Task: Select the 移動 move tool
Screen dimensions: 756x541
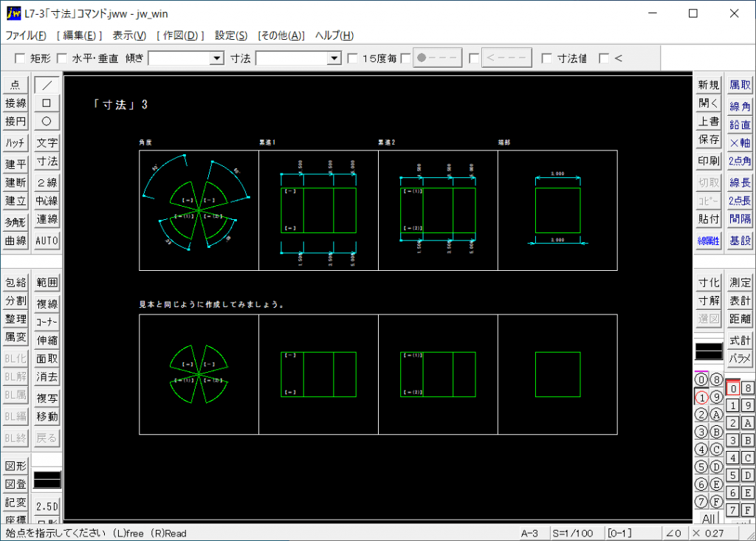Action: coord(47,416)
